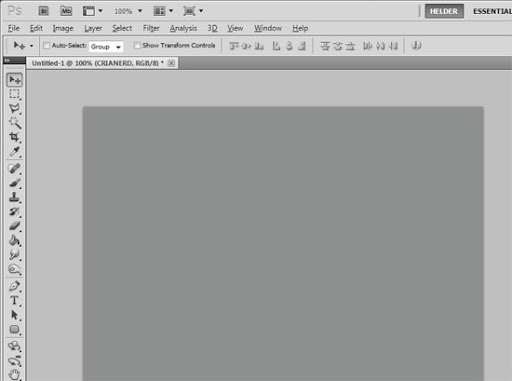Image resolution: width=512 pixels, height=381 pixels.
Task: Switch to the HELDER workspace
Action: tap(444, 11)
